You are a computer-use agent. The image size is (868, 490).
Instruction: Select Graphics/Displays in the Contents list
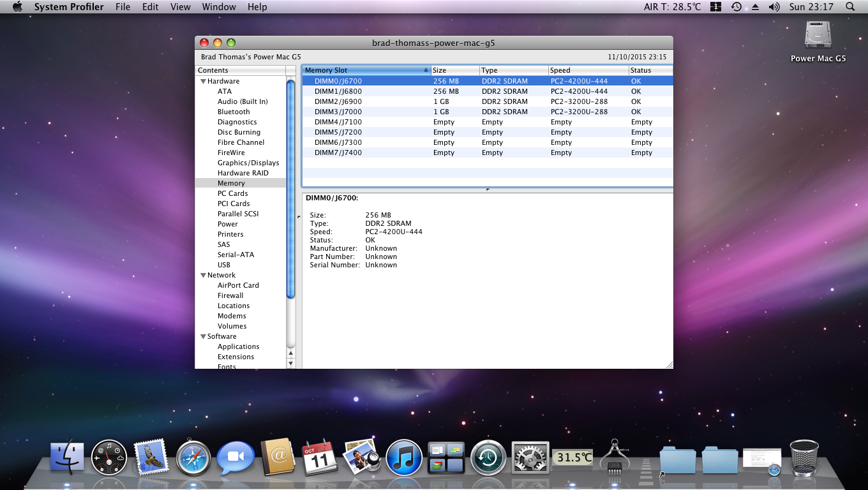(248, 163)
